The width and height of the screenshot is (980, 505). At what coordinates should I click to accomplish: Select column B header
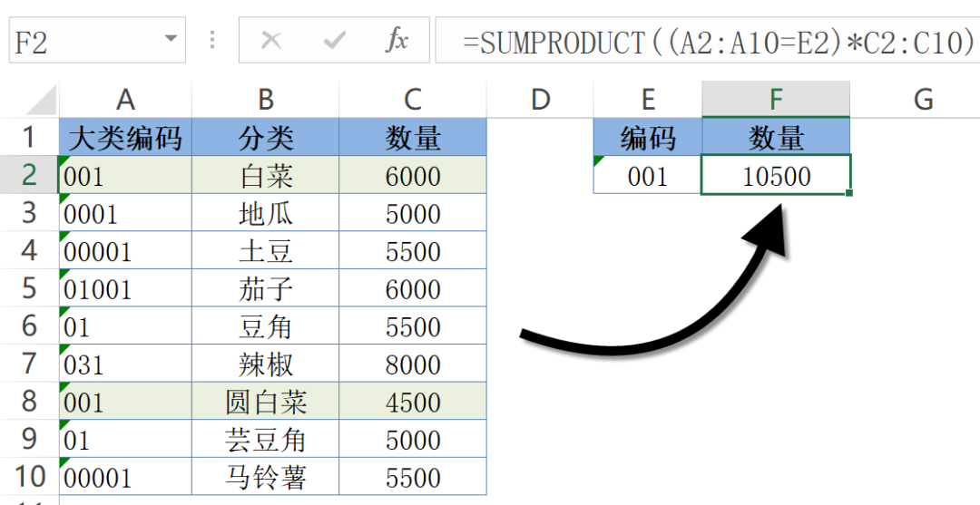click(x=266, y=99)
